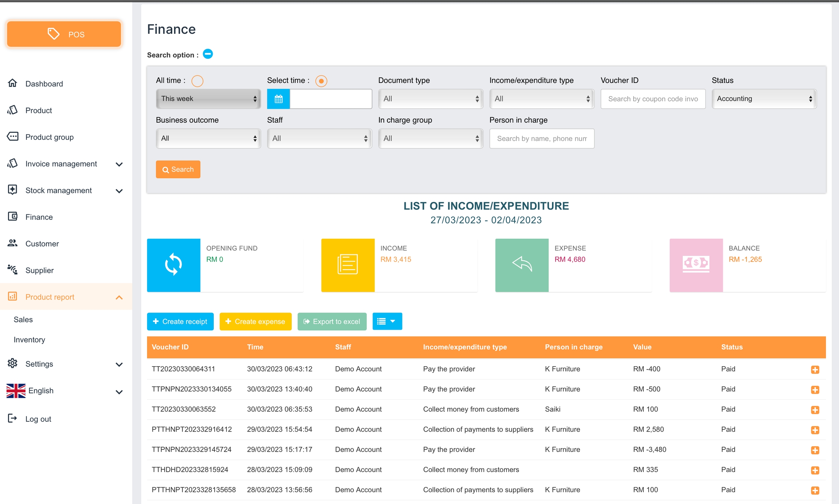Click the Create expense button
The height and width of the screenshot is (504, 839).
point(255,321)
